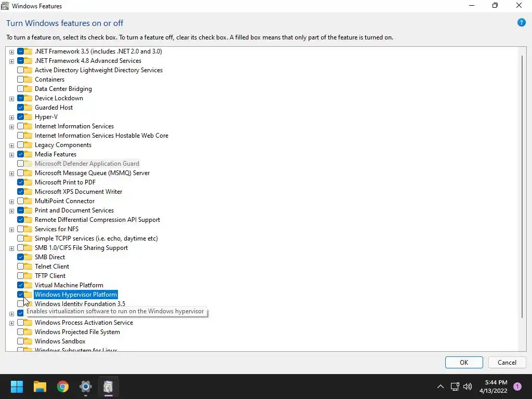This screenshot has height=399, width=532.
Task: Check the TFTP Client checkbox
Action: point(20,276)
